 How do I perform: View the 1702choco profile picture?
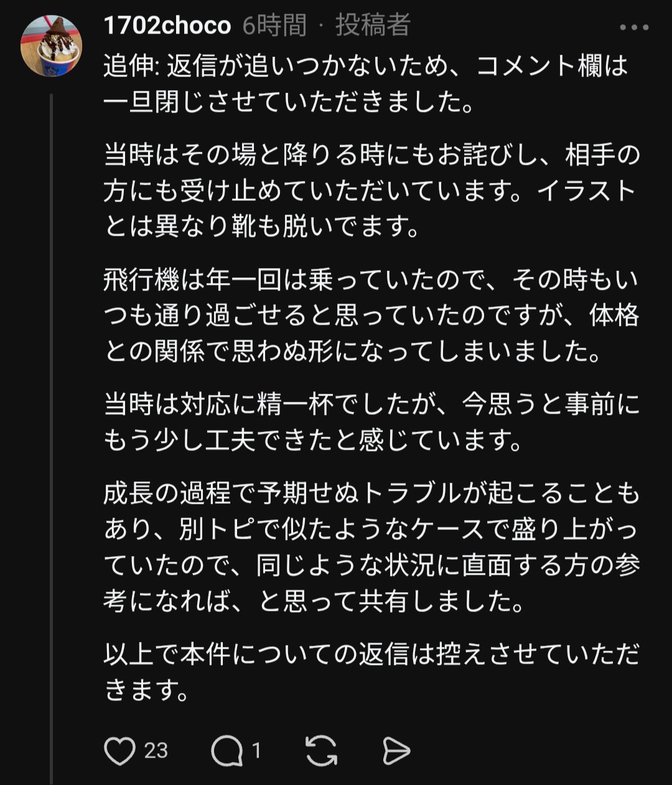51,46
